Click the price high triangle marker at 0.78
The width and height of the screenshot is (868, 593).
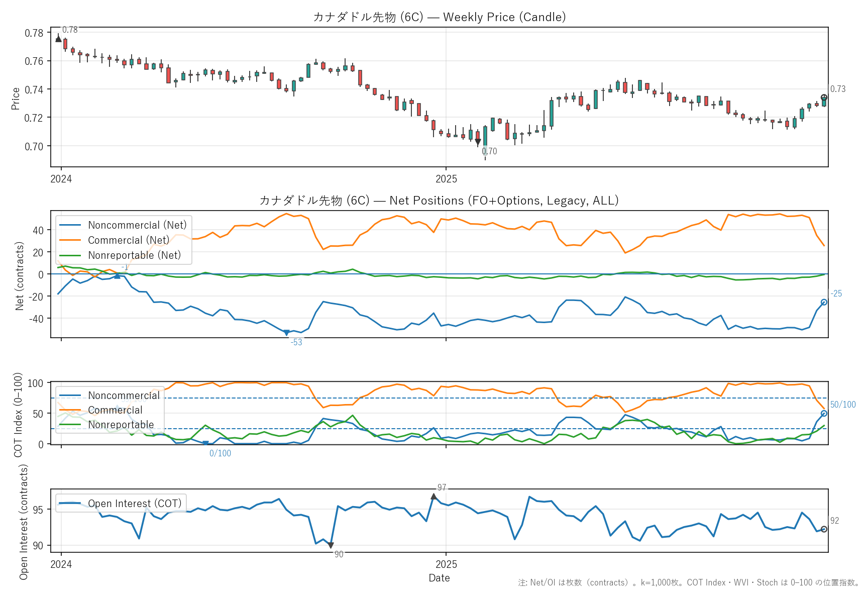coord(58,39)
